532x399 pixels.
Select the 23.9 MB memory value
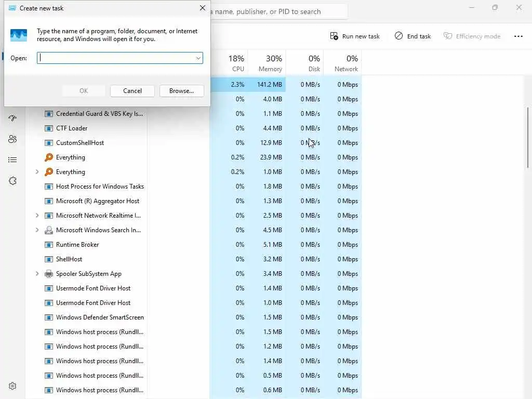271,157
